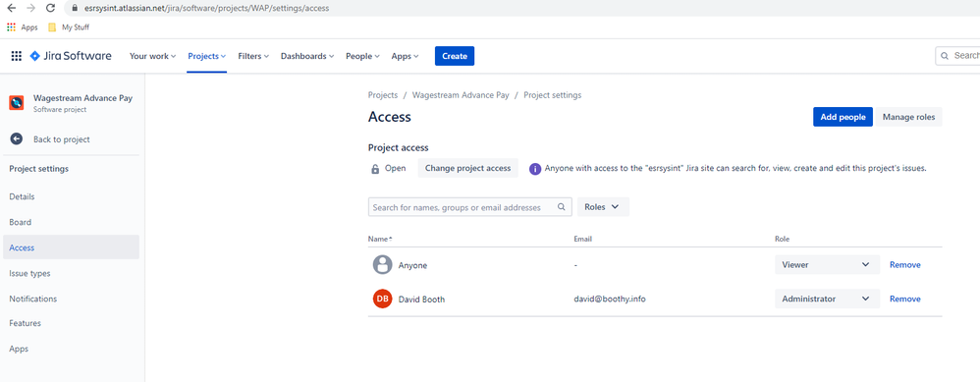
Task: Click the blue Create button
Action: point(455,56)
